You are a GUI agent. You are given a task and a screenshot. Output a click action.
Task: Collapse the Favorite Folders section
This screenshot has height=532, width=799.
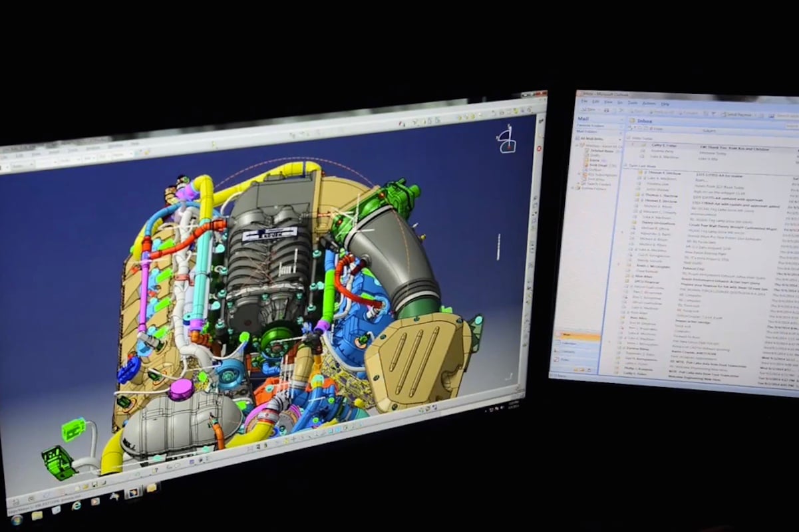coord(621,126)
